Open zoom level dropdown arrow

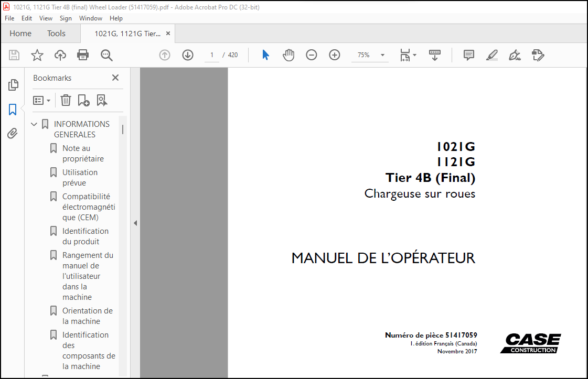[382, 55]
